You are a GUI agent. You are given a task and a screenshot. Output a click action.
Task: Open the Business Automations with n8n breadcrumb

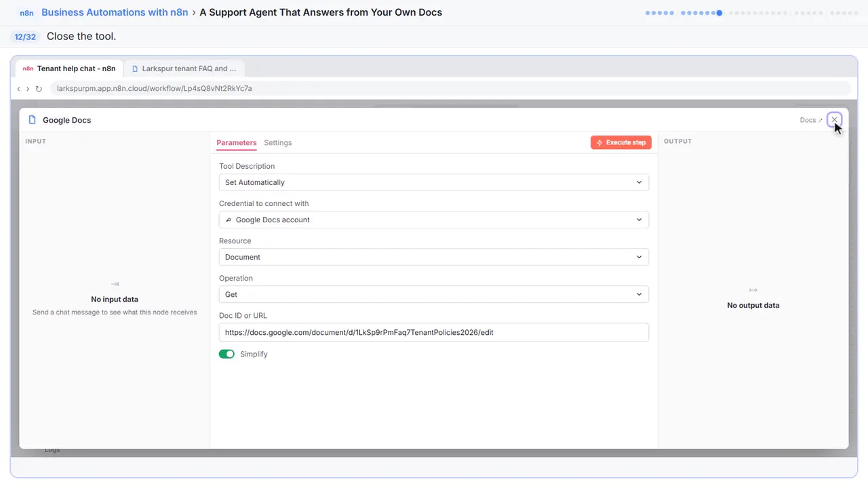pyautogui.click(x=115, y=12)
